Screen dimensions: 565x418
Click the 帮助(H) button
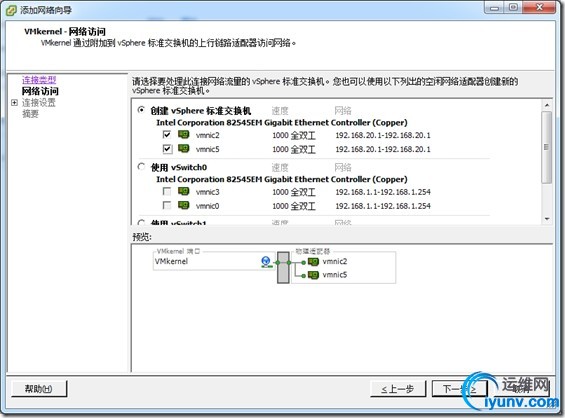[x=39, y=389]
